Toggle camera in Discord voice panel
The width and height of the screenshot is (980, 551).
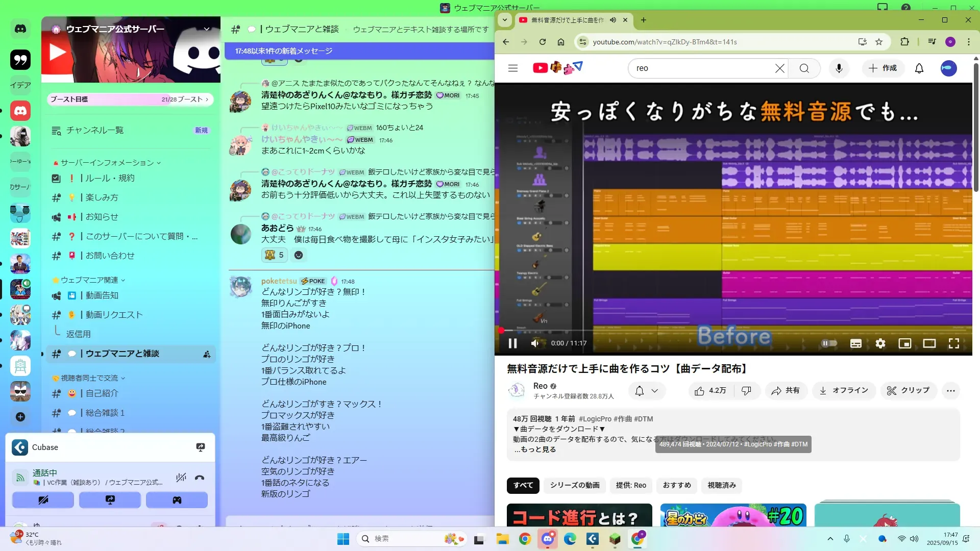[x=43, y=500]
